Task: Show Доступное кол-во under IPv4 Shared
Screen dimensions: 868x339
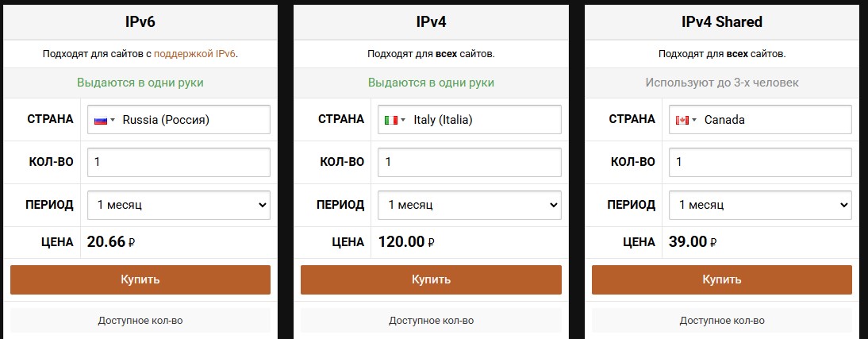Action: click(722, 320)
